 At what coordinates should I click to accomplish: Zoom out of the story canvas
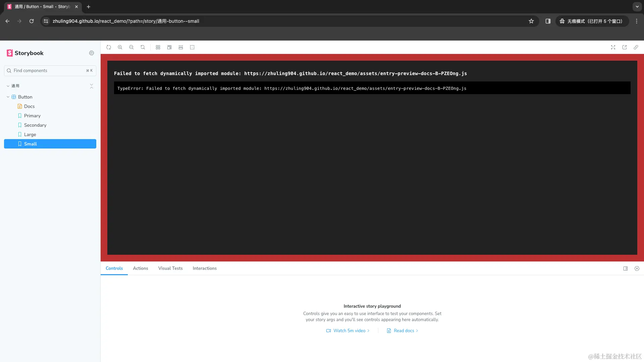click(131, 47)
